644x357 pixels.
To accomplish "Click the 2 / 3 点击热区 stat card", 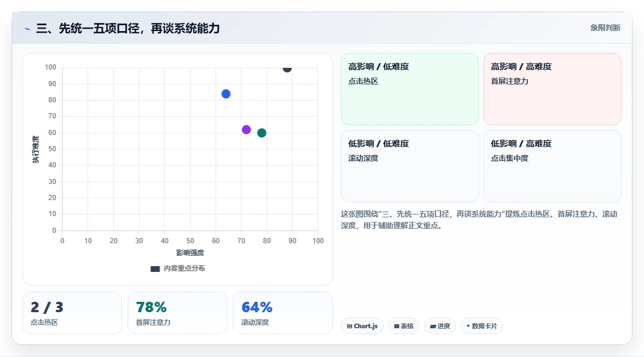I will (x=72, y=313).
